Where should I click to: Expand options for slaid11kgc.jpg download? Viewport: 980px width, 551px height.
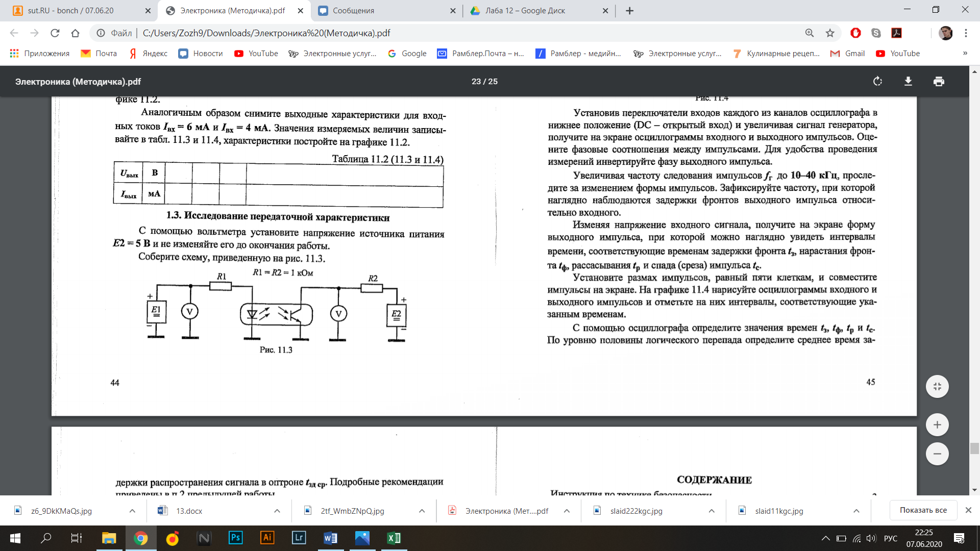point(856,511)
